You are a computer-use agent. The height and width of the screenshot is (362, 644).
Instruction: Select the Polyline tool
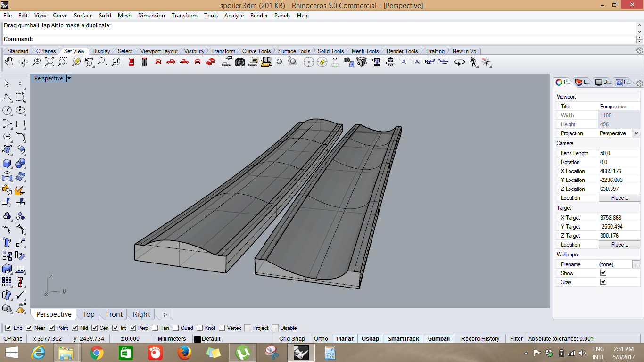[x=7, y=97]
